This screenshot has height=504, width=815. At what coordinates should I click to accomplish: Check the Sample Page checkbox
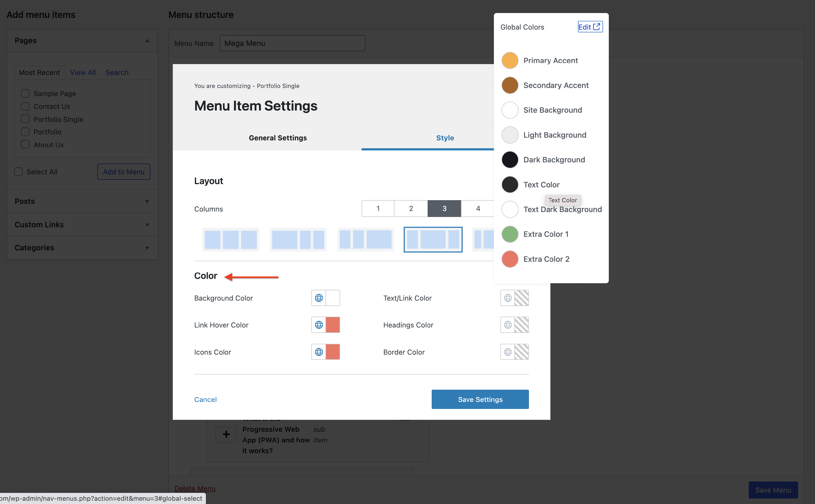coord(25,93)
